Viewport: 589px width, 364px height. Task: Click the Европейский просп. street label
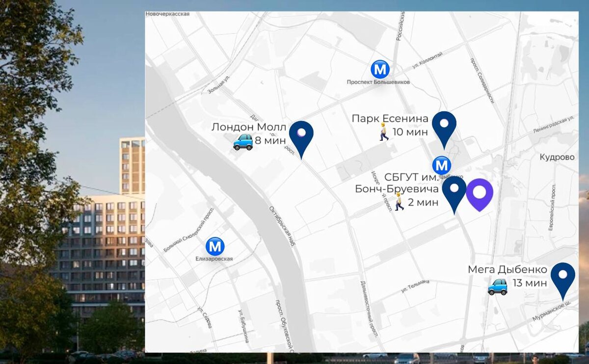tap(552, 208)
